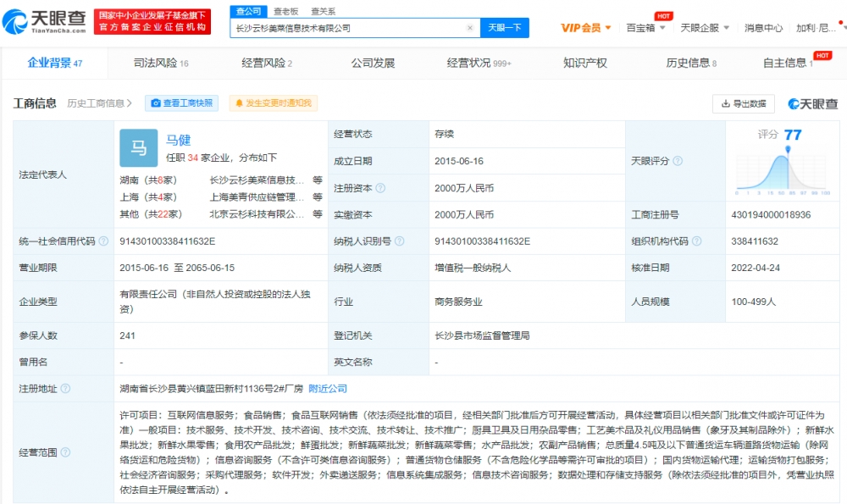Click the 附近公司 nearby companies link
Viewport: 847px width, 504px height.
328,389
